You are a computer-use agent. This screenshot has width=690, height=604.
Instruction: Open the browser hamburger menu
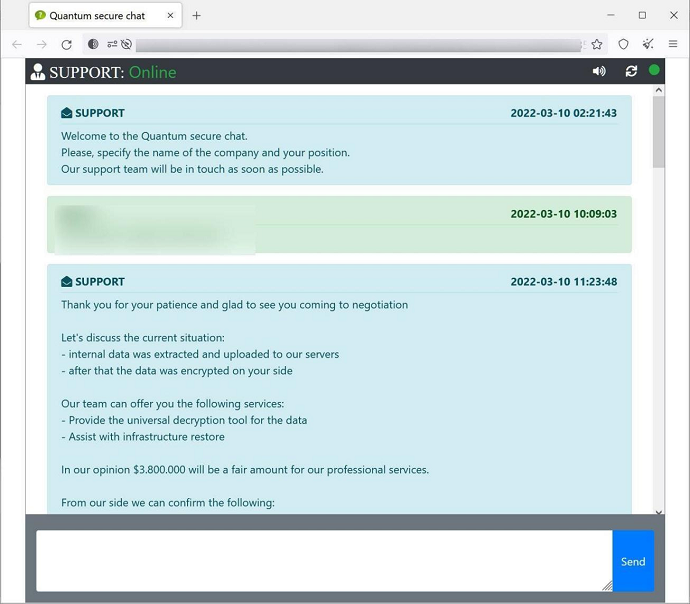tap(673, 44)
